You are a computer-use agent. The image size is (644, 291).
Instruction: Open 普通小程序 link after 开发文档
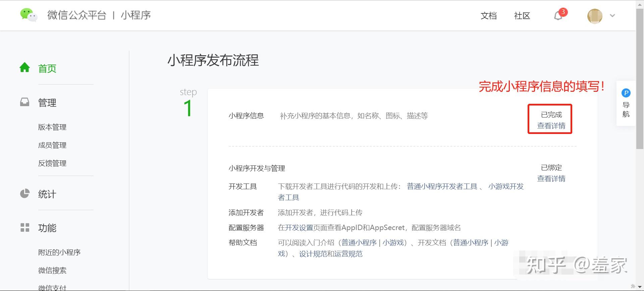click(x=471, y=242)
